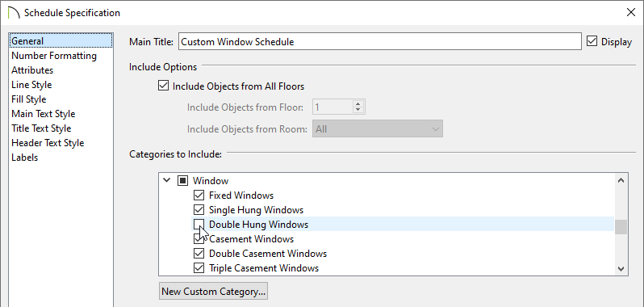Click the Main Title text field
This screenshot has height=307, width=644.
coord(380,41)
